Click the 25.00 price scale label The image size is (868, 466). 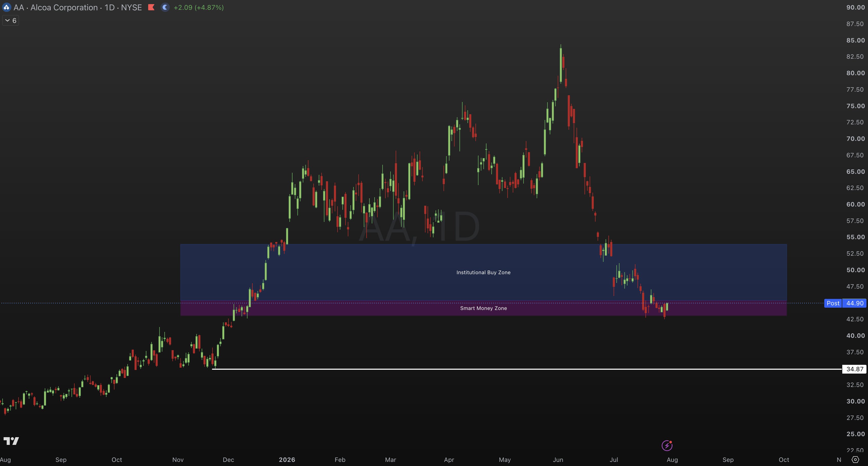pos(855,434)
